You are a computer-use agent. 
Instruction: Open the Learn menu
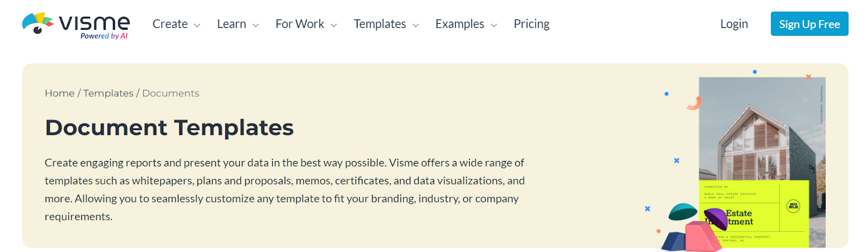[232, 24]
